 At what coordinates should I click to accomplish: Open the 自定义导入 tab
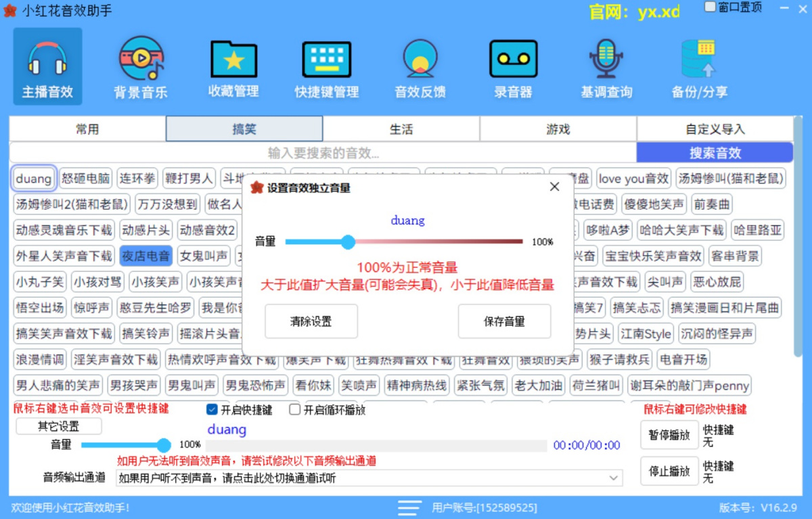[x=714, y=129]
